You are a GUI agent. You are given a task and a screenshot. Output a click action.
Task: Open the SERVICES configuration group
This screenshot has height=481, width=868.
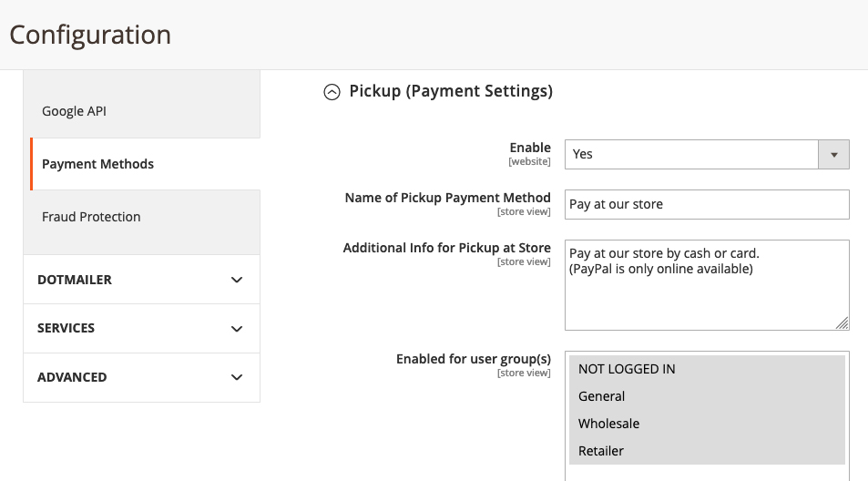(66, 328)
